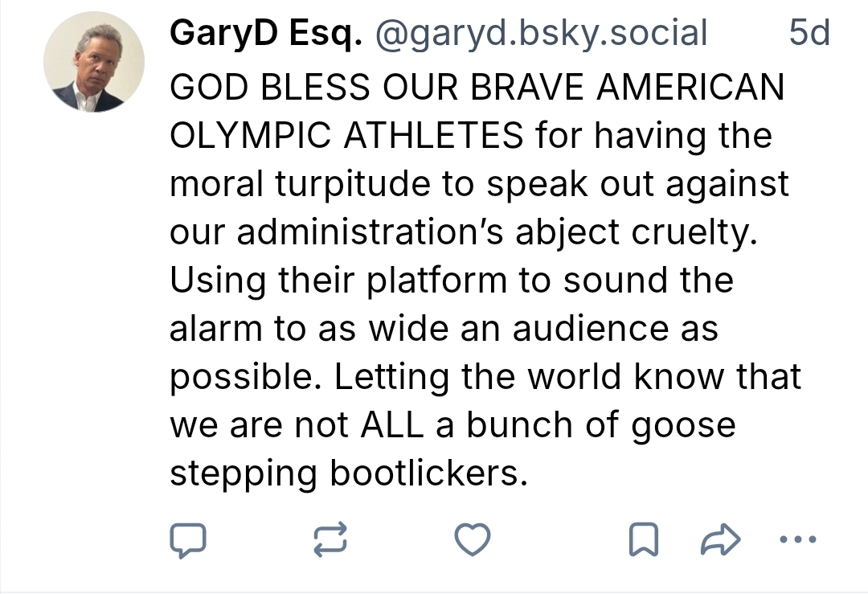Open GaryD Esq.'s profile picture

(x=94, y=62)
